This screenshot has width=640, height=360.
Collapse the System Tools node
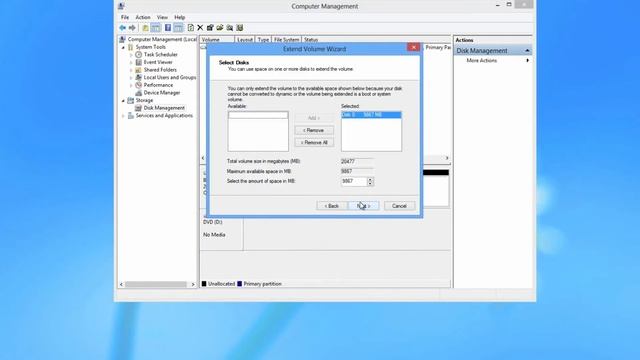[x=123, y=47]
